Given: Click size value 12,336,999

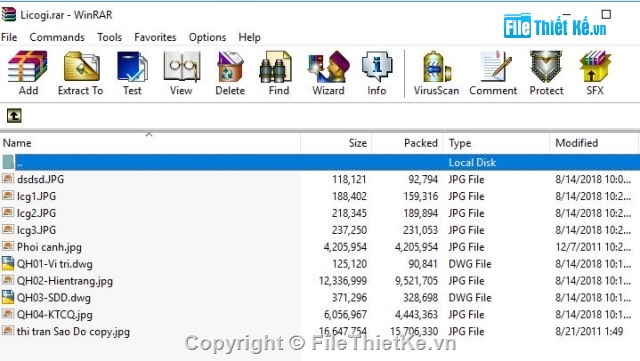Looking at the screenshot, I should (343, 281).
